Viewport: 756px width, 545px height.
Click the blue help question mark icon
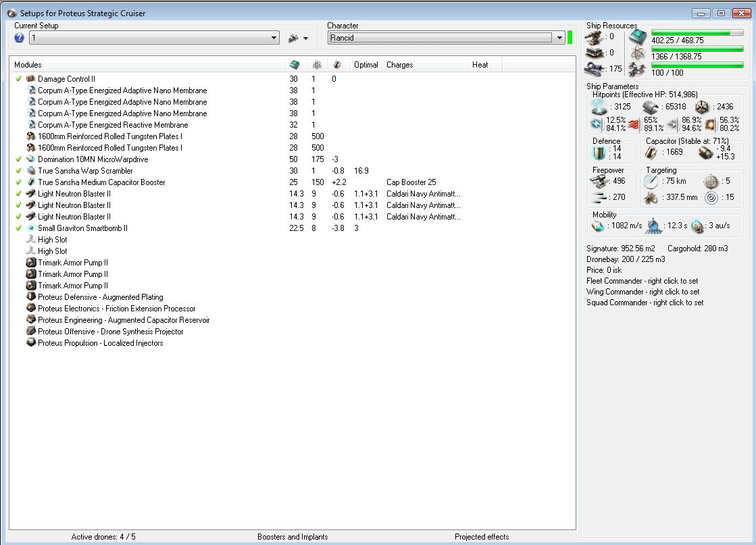[x=20, y=38]
